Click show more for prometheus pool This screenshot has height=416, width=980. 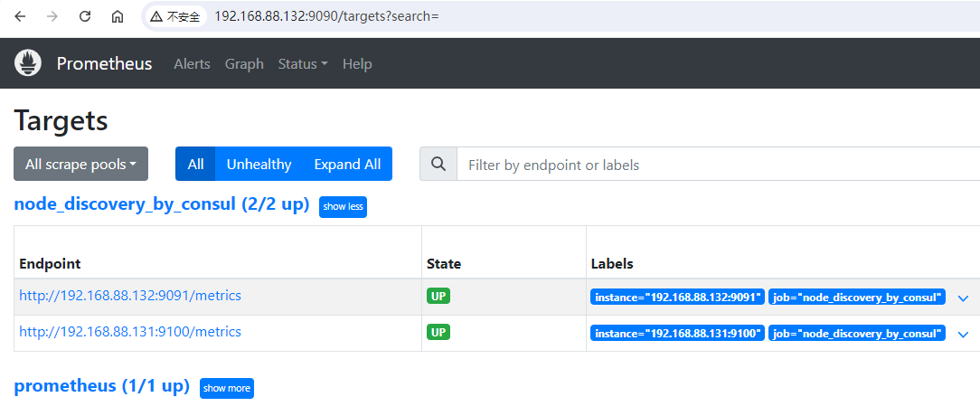227,388
